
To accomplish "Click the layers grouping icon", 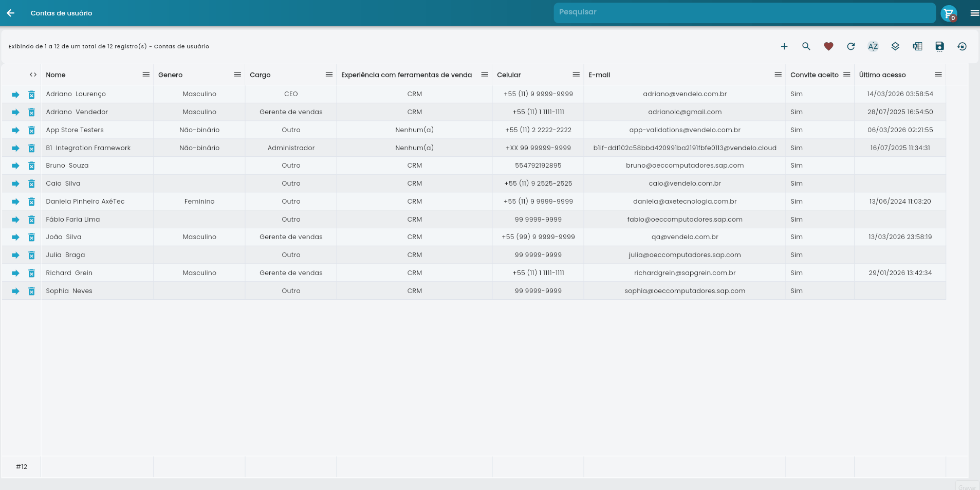I will coord(895,46).
